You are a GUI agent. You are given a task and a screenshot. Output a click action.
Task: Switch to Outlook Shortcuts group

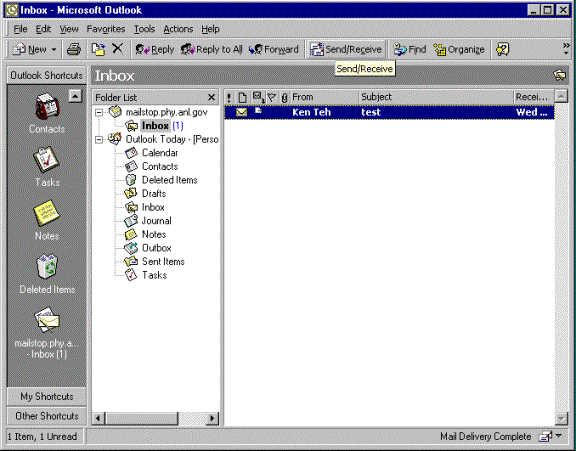[x=47, y=75]
